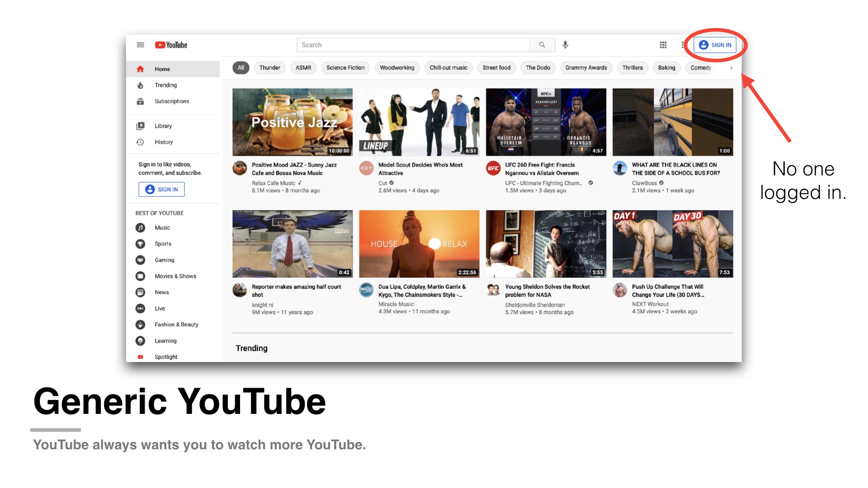
Task: Click the ClawBoss channel avatar
Action: (x=620, y=168)
